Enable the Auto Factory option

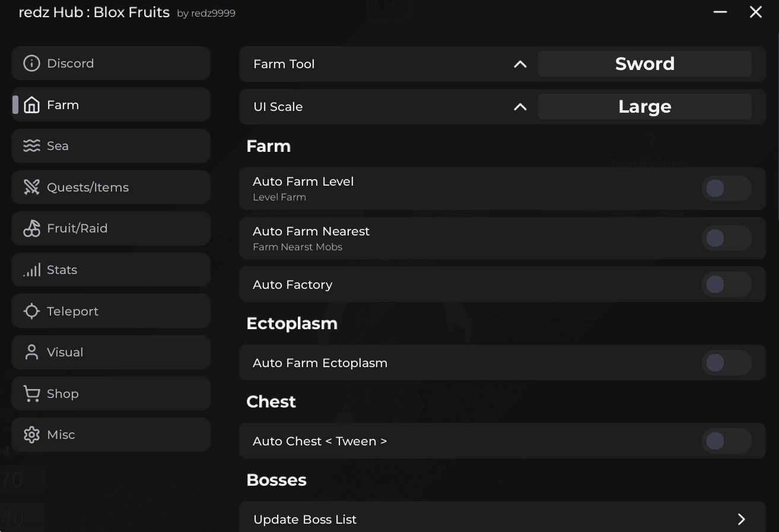click(726, 284)
